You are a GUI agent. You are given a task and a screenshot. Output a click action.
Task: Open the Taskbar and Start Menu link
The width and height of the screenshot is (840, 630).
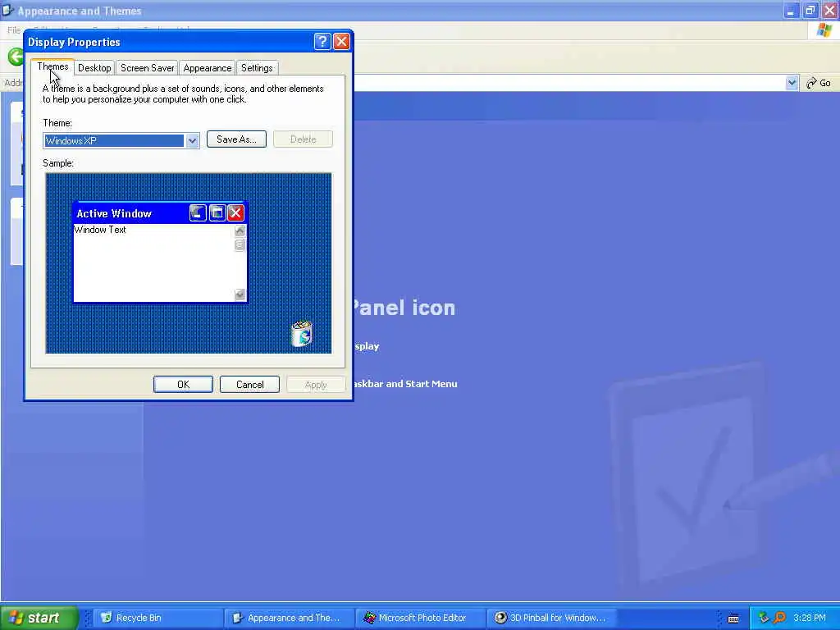click(x=405, y=384)
